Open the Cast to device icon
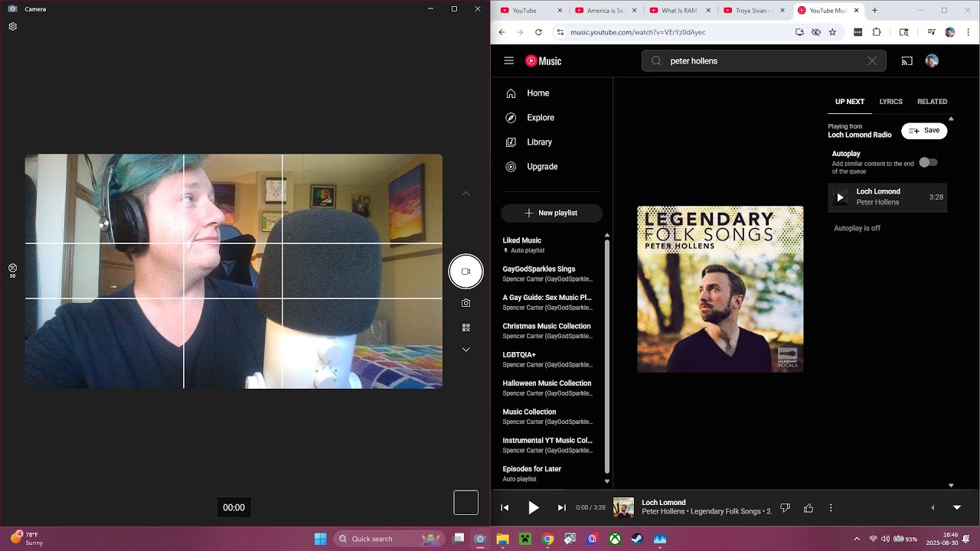Image resolution: width=980 pixels, height=551 pixels. point(906,61)
